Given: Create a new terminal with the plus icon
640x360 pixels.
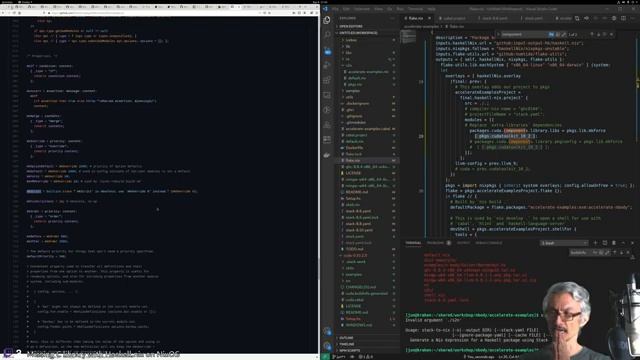Looking at the screenshot, I should point(595,243).
